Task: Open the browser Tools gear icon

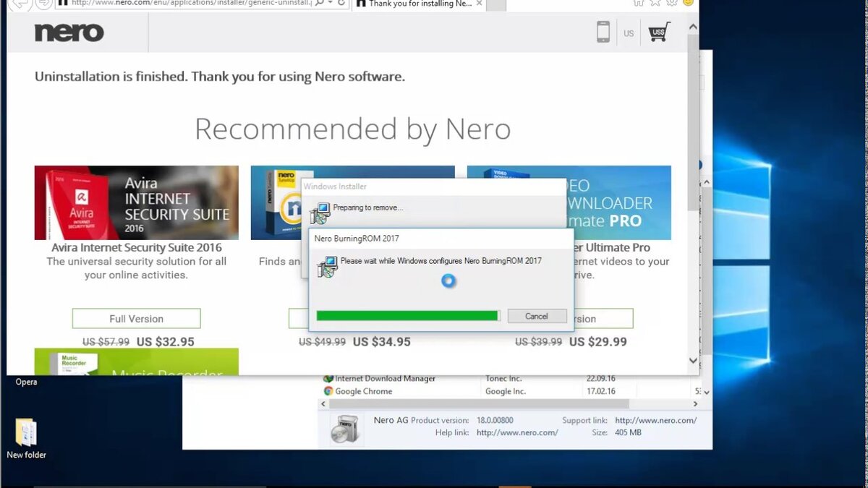Action: tap(672, 3)
